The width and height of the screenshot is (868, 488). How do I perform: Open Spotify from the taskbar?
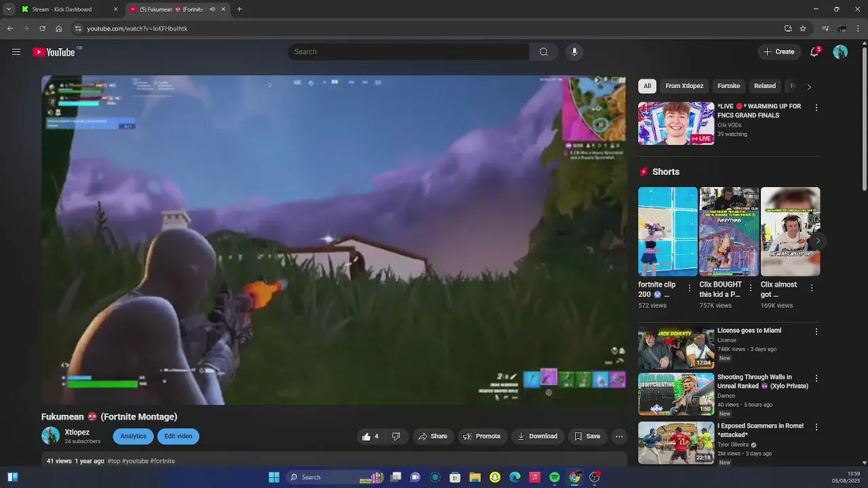click(555, 477)
